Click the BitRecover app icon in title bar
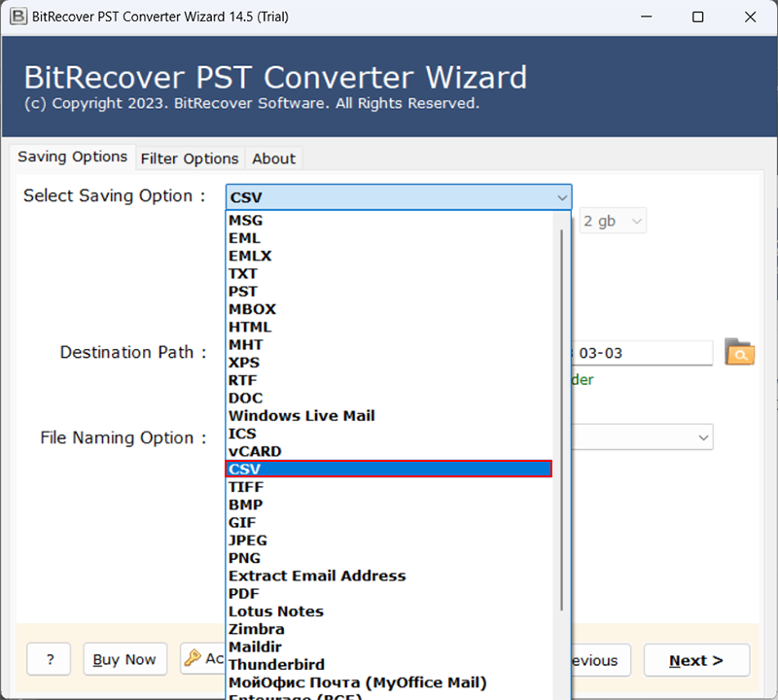 pos(17,17)
